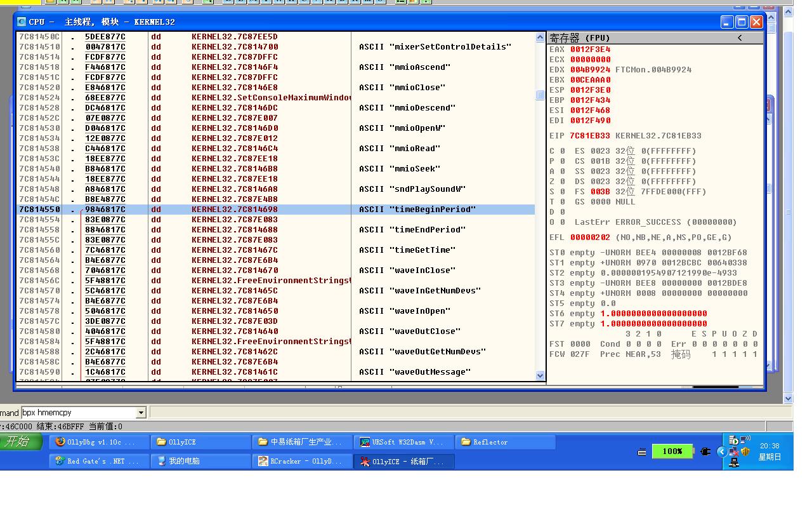Select the ESP register value 0012F3E0
This screenshot has width=812, height=508.
click(x=590, y=90)
